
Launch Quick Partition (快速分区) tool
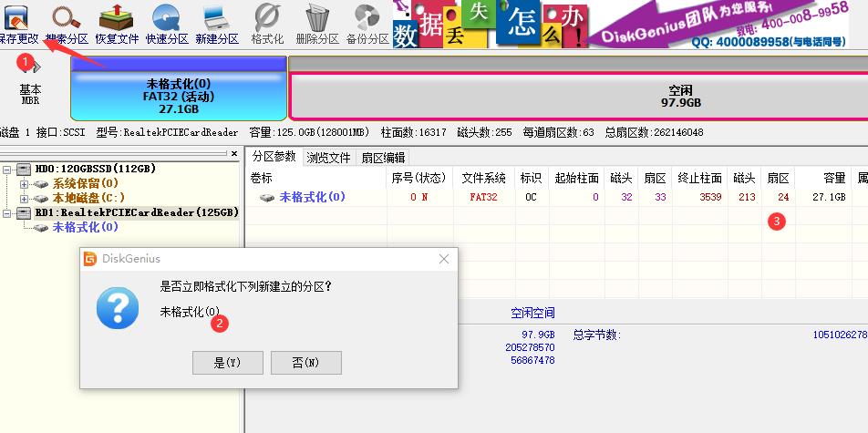coord(167,24)
